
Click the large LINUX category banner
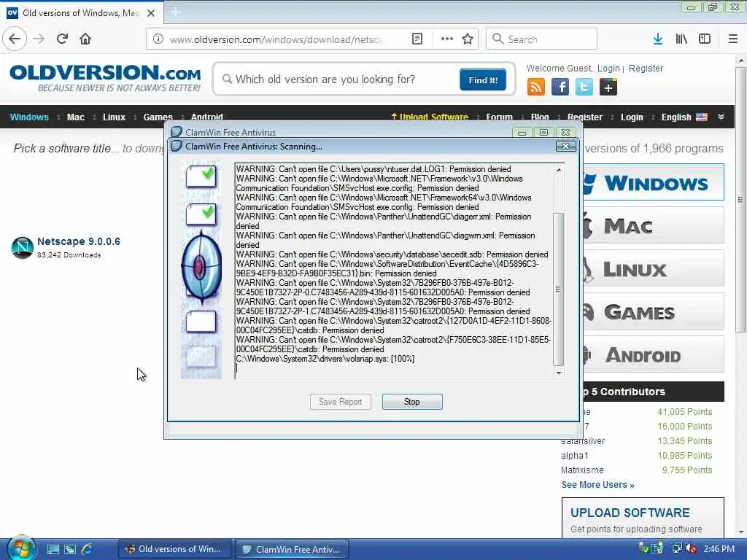(653, 268)
